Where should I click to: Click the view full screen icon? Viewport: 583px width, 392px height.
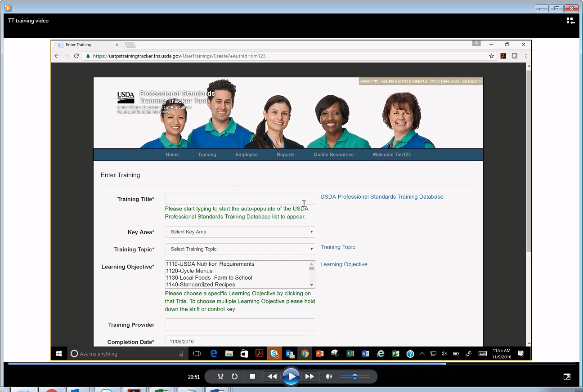(x=567, y=377)
